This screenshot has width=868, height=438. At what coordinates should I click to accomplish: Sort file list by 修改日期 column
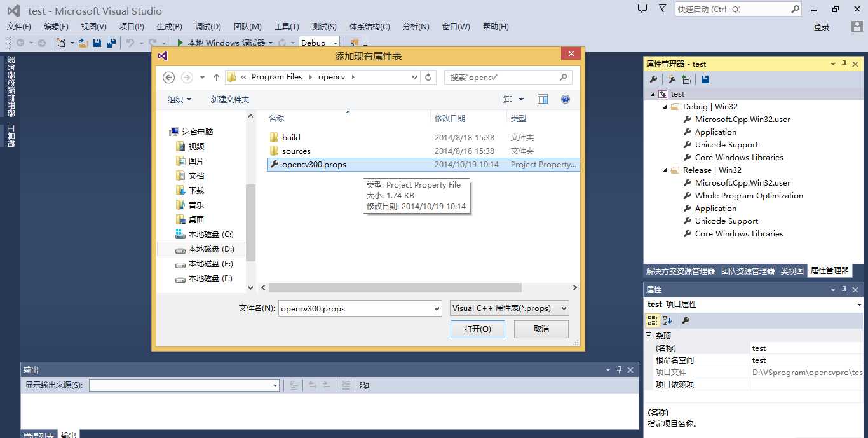pos(450,118)
